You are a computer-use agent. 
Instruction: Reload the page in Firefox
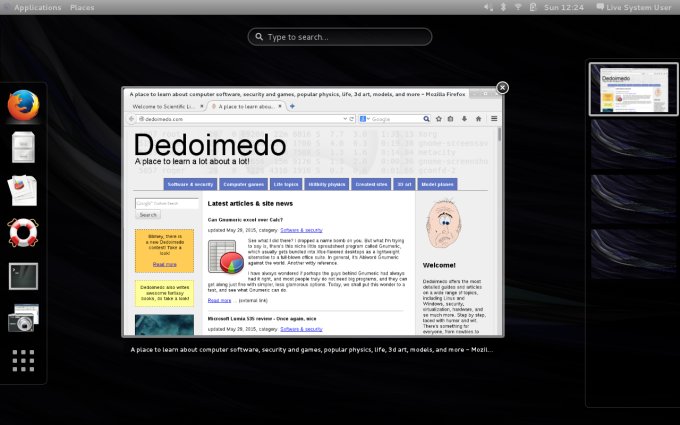(x=352, y=119)
